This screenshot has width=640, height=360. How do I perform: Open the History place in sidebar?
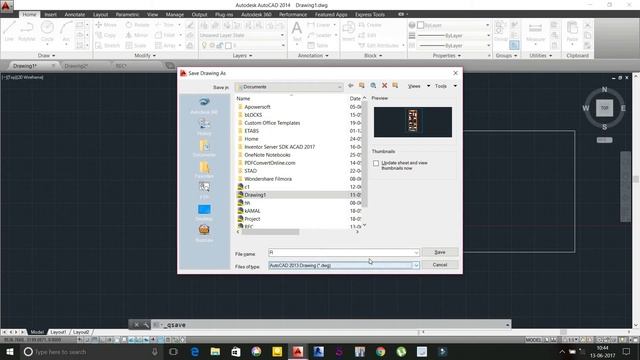(x=204, y=127)
